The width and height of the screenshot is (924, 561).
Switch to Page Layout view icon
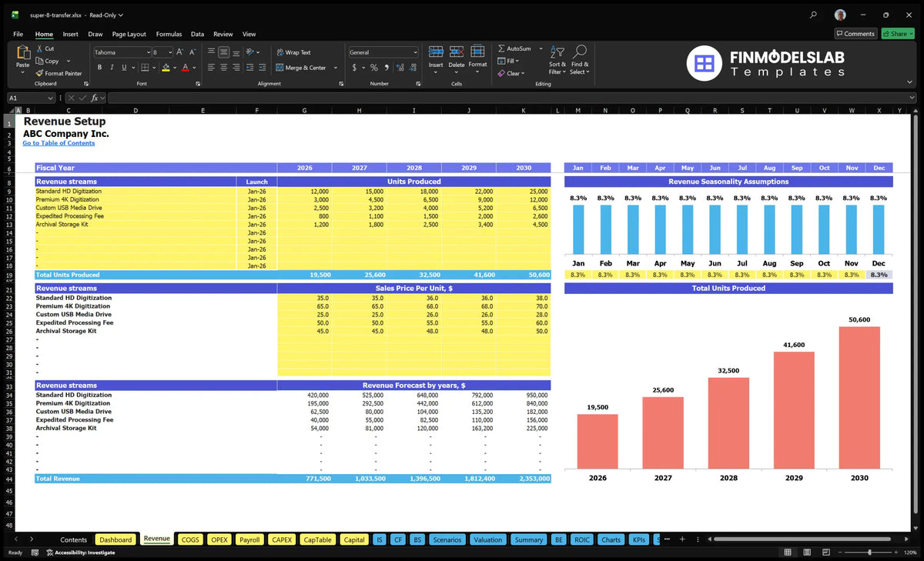805,553
